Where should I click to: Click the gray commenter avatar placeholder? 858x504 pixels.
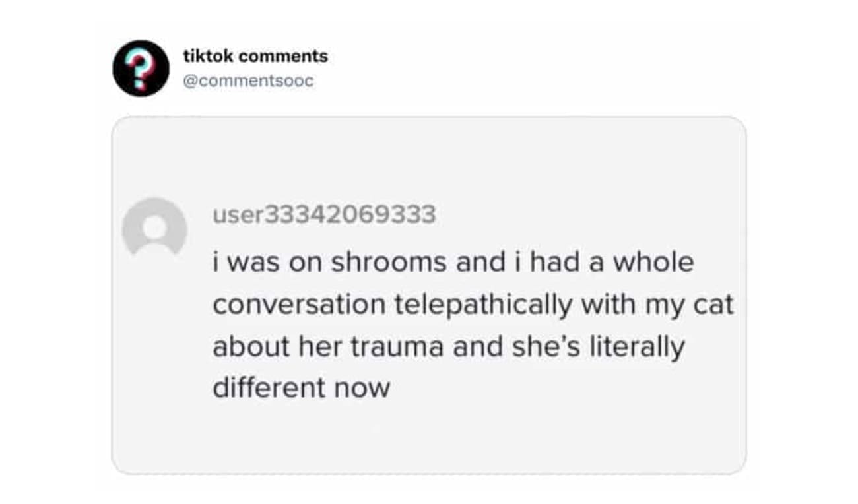pos(155,228)
